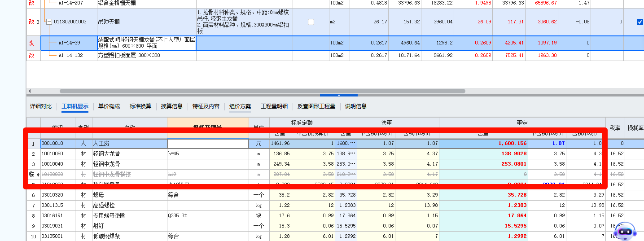Open the 说明信息 tab

tap(356, 106)
